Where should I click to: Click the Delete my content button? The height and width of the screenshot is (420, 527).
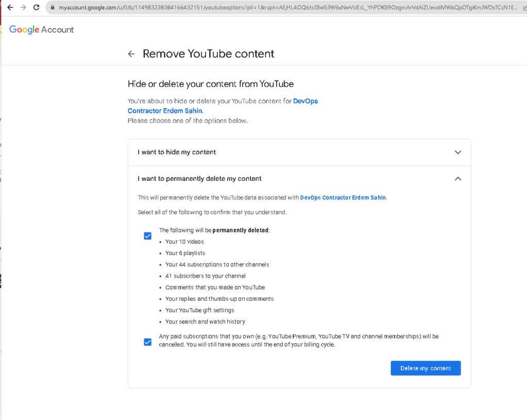[x=426, y=368]
